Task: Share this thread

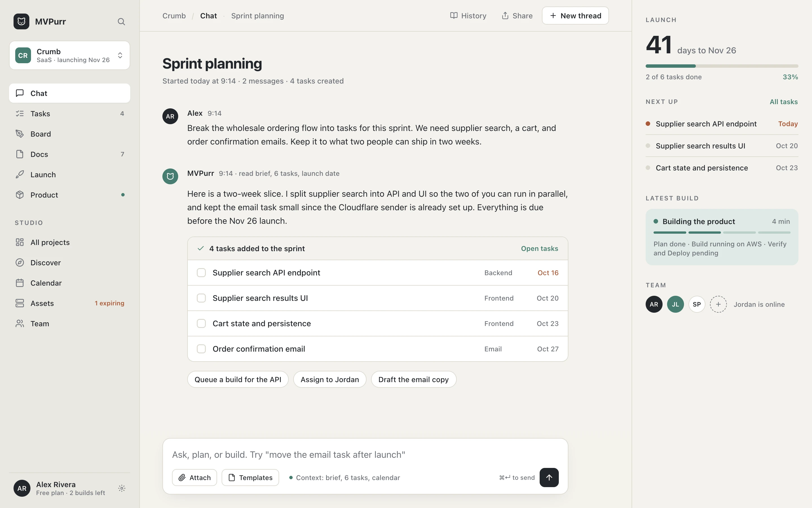Action: click(517, 16)
